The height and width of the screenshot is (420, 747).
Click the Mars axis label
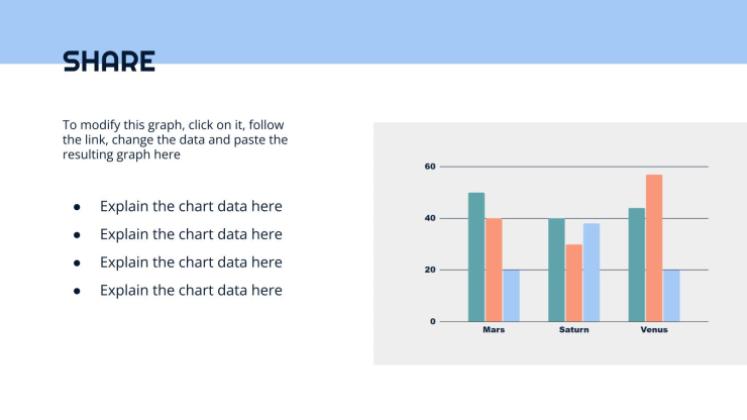point(494,330)
